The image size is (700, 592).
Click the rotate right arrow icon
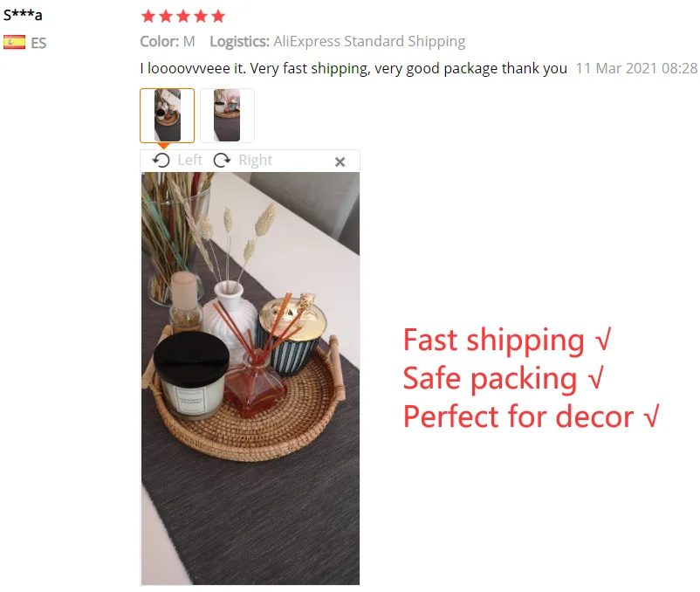[x=222, y=160]
